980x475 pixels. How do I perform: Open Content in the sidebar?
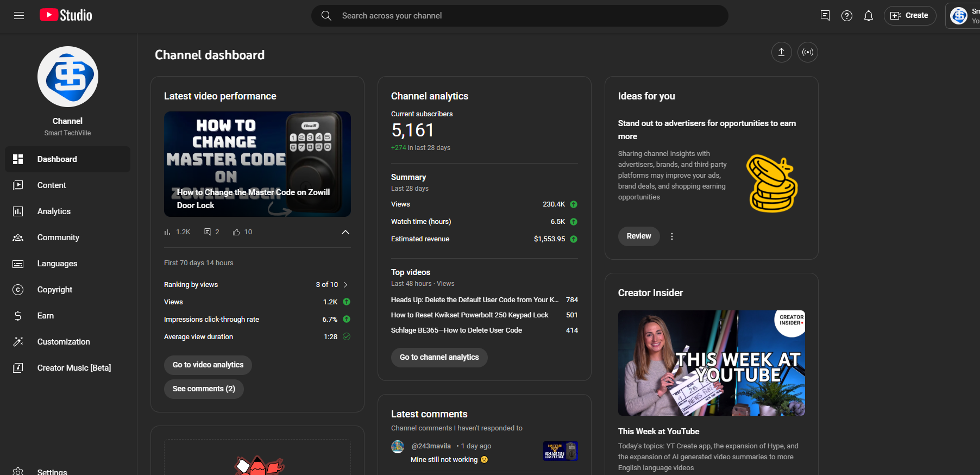point(68,185)
